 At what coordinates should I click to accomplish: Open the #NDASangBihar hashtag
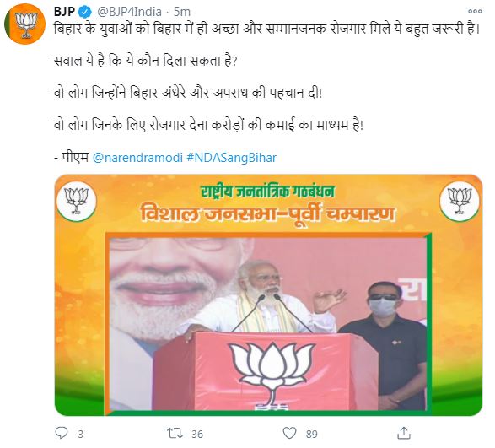pos(231,157)
